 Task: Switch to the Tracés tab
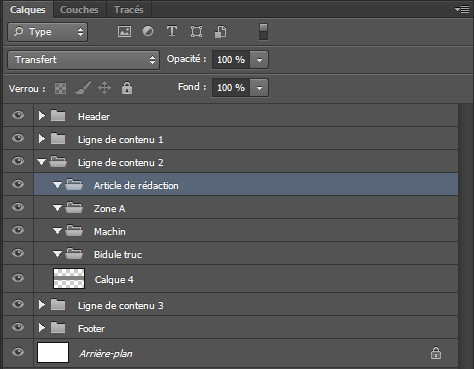129,10
